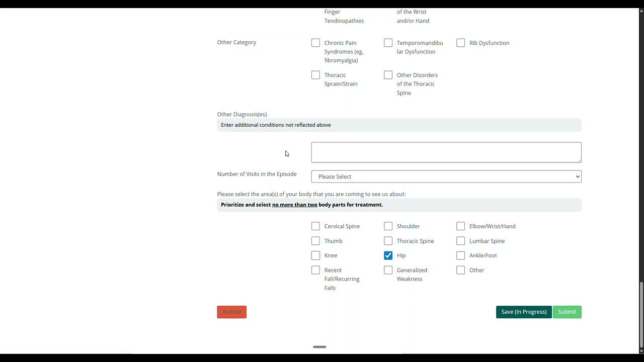Click 'Number of Visits in the Episode' label
Image resolution: width=644 pixels, height=362 pixels.
tap(257, 174)
